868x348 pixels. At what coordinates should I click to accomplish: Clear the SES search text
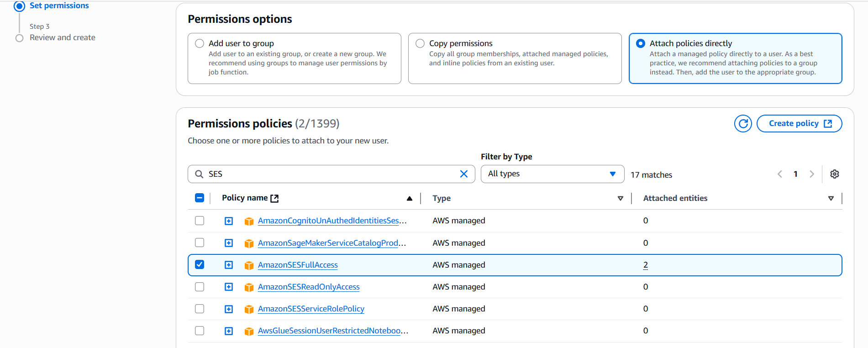coord(463,174)
